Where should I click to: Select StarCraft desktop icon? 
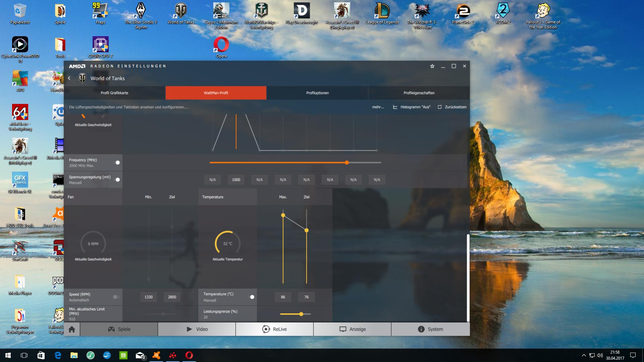(x=20, y=251)
